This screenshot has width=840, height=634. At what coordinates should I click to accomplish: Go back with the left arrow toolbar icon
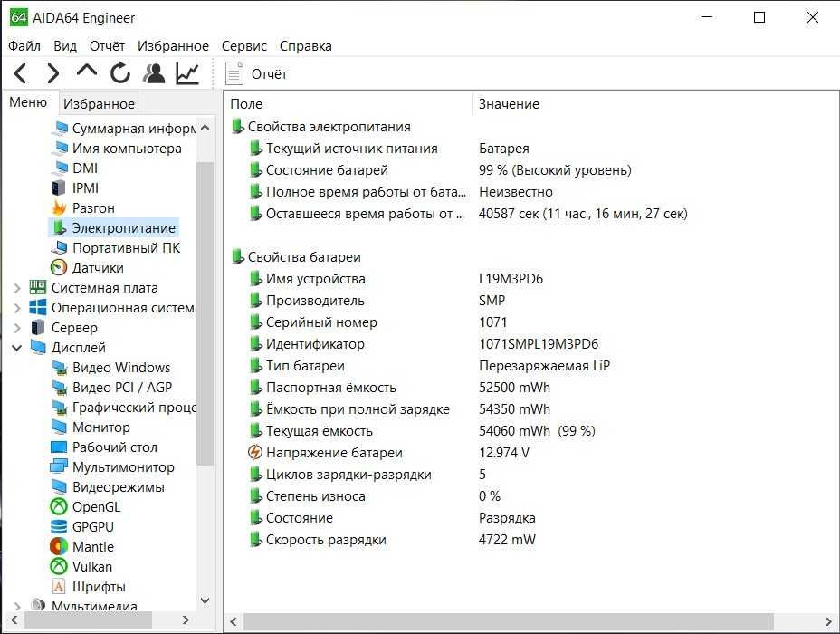point(20,73)
